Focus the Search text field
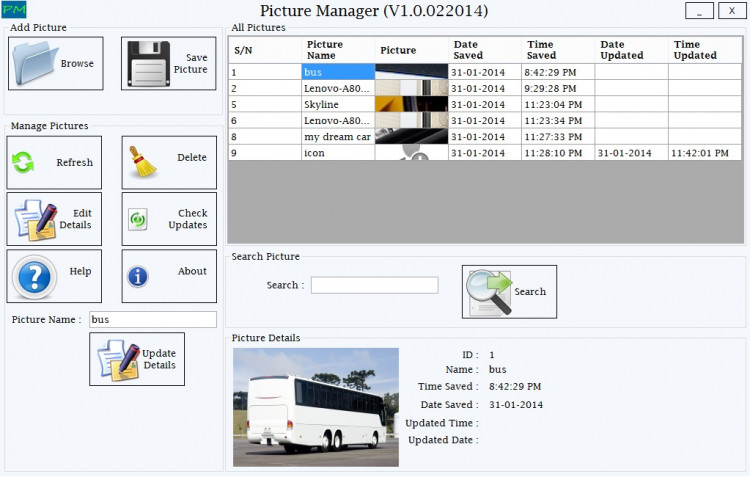Viewport: 750px width, 477px height. click(x=375, y=285)
